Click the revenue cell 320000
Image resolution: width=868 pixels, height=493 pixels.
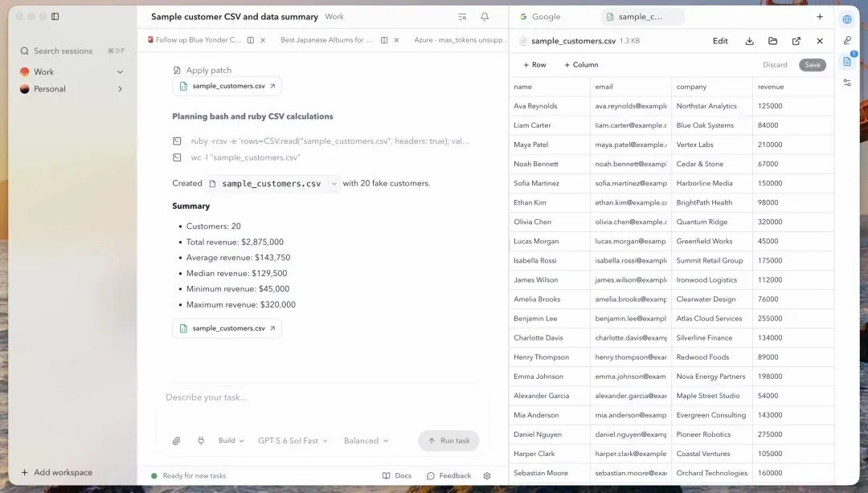tap(793, 222)
